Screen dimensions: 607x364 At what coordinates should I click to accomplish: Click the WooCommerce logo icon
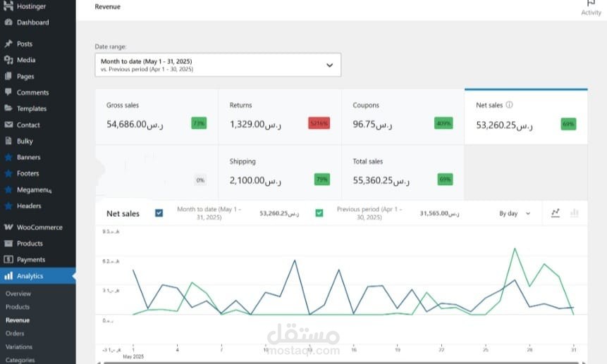click(8, 227)
